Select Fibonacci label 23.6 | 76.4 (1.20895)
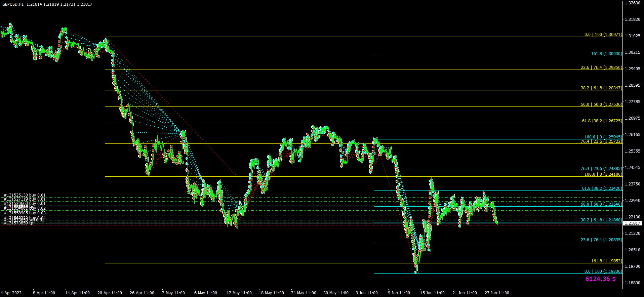The height and width of the screenshot is (297, 644). (601, 240)
